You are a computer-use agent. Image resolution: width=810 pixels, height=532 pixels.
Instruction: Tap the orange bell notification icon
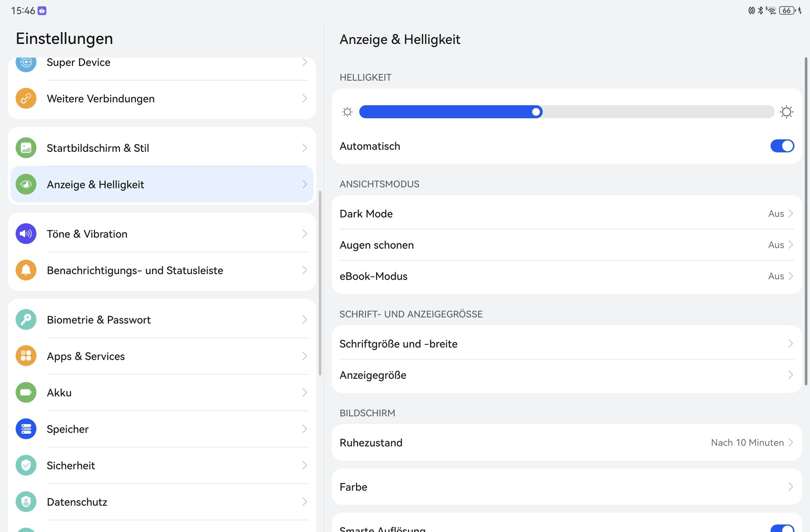click(26, 270)
